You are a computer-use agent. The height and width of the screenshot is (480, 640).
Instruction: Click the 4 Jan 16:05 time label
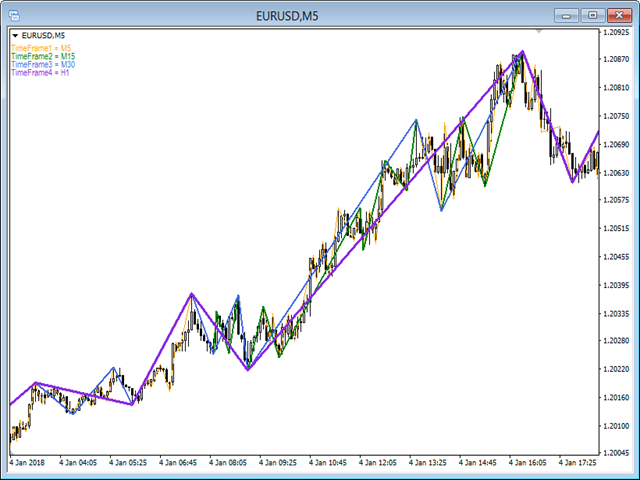527,463
